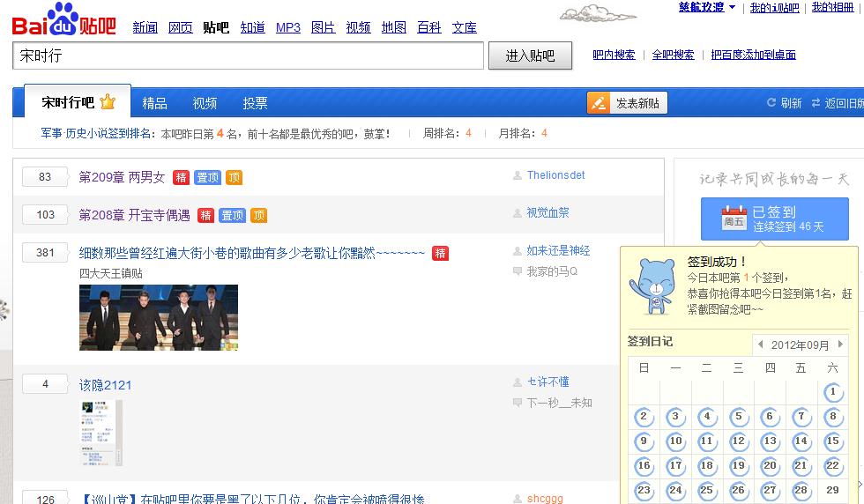
Task: Open thread 第208章 开宝寺偶遇
Action: 134,215
